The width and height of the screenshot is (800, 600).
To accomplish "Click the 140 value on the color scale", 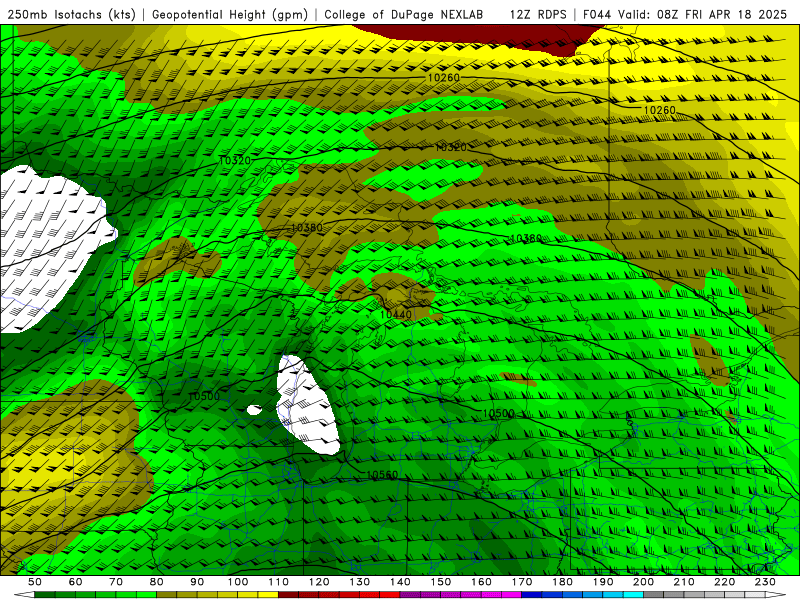I will coord(400,582).
